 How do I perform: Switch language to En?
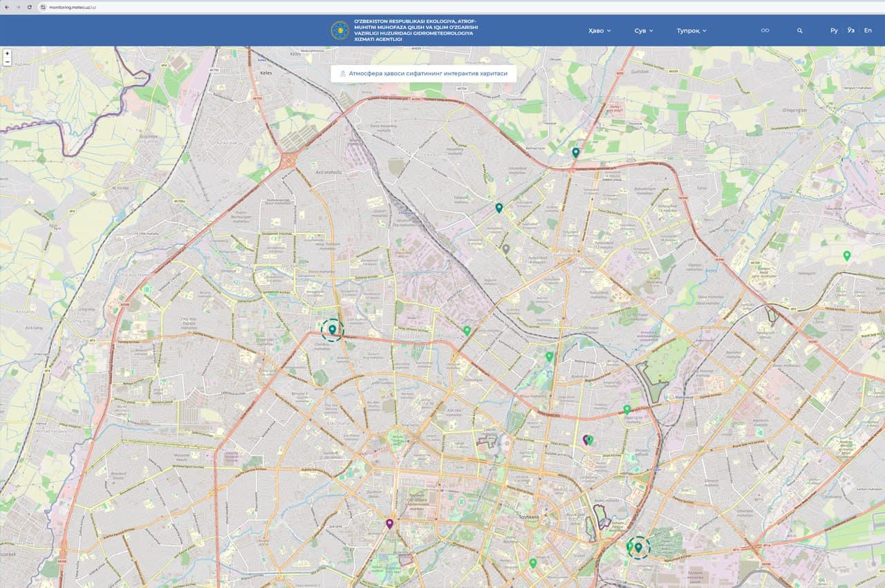click(868, 31)
